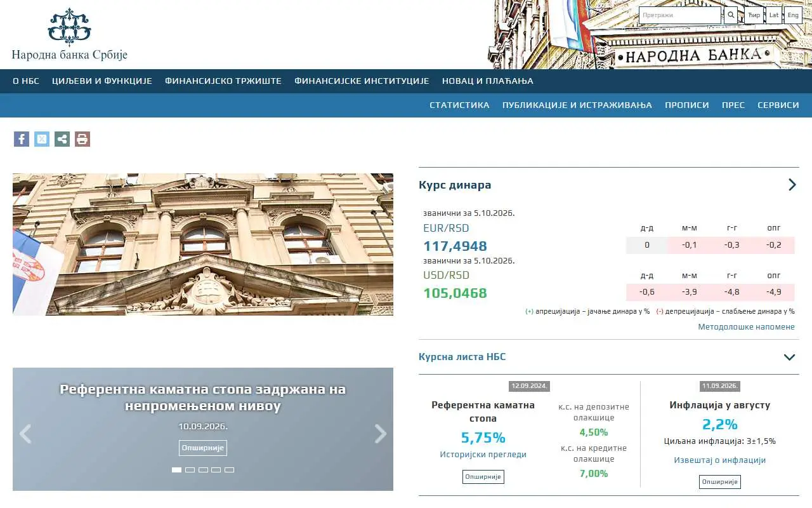Go to previous news slide arrow

click(x=25, y=434)
